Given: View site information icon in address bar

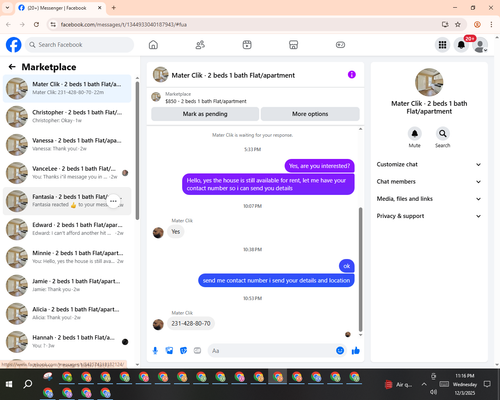Looking at the screenshot, I should (53, 24).
